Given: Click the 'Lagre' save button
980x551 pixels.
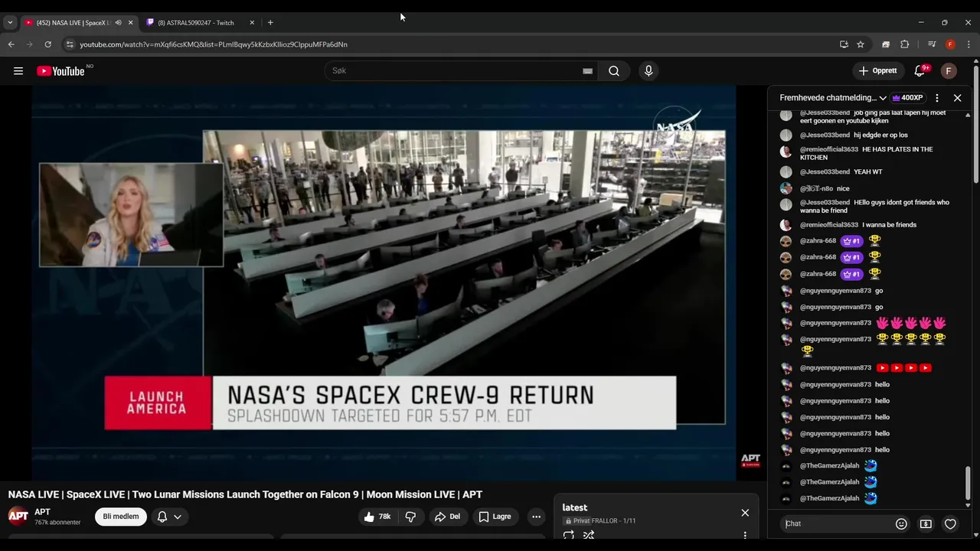Looking at the screenshot, I should click(495, 517).
